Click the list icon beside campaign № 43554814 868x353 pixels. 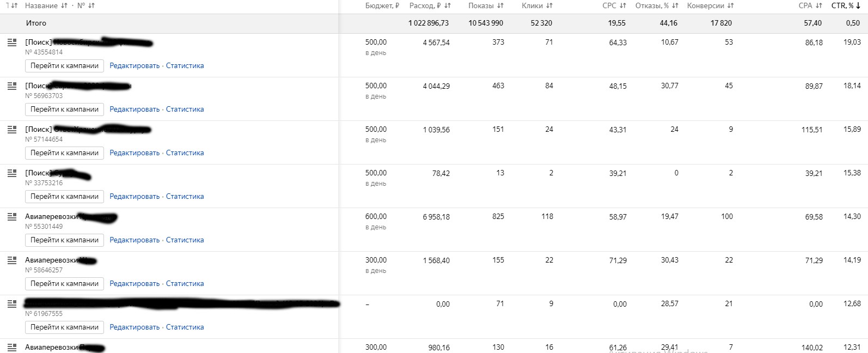(12, 42)
